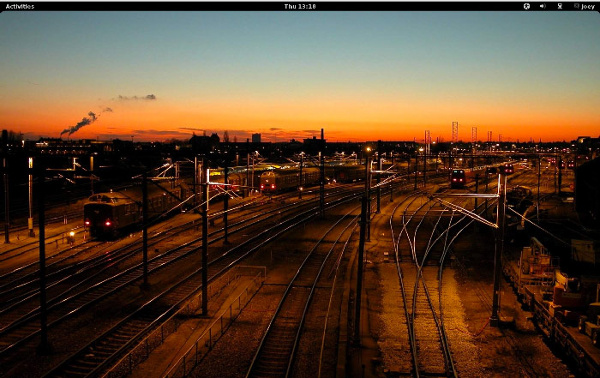Open the Thu 13:10 clock menu
This screenshot has width=600, height=378.
tap(300, 7)
